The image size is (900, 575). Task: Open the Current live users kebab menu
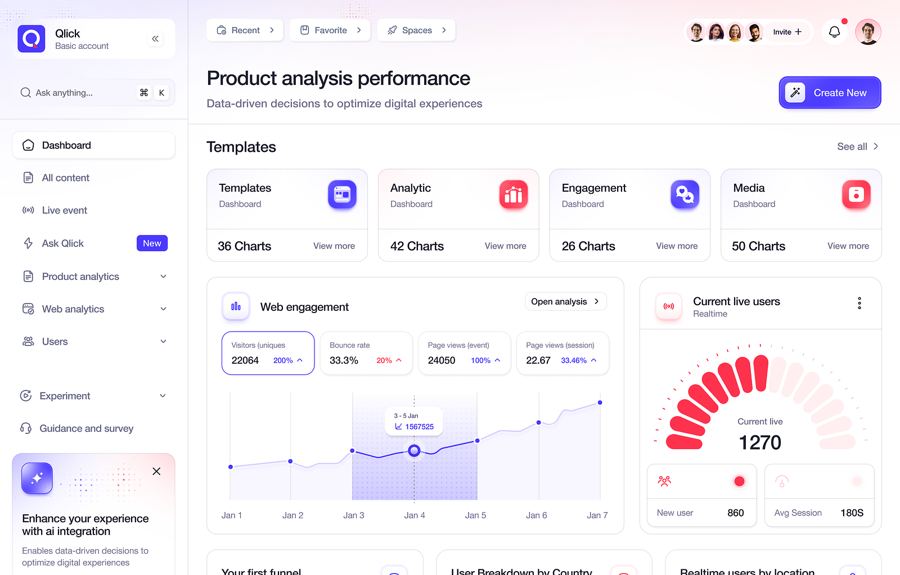point(859,303)
